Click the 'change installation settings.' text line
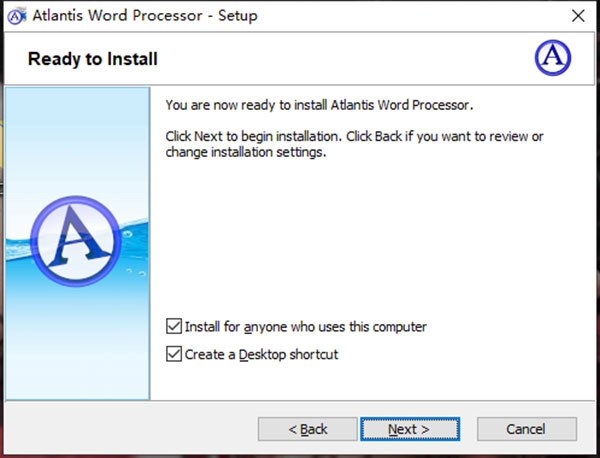Viewport: 600px width, 458px height. pos(246,152)
